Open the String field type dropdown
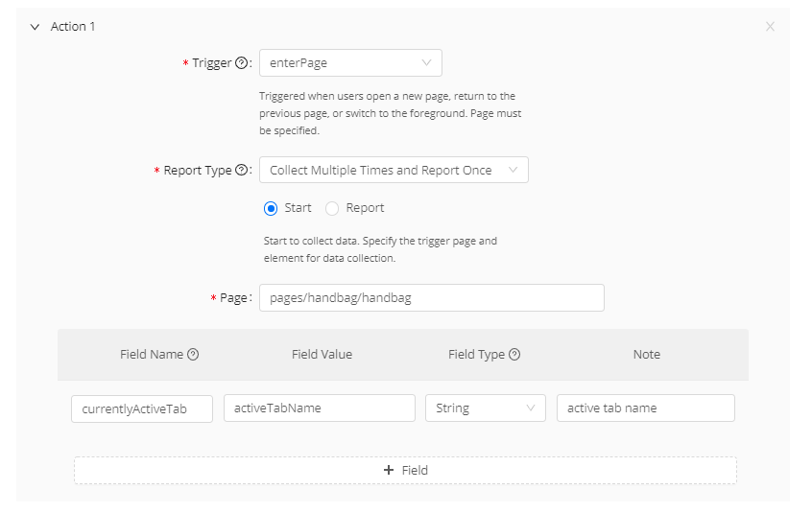 coord(485,408)
